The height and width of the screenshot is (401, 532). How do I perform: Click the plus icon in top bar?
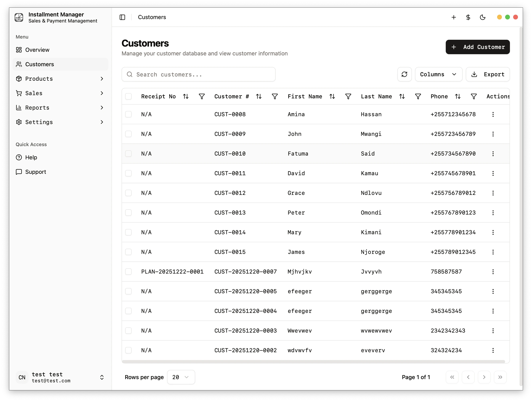[x=453, y=17]
